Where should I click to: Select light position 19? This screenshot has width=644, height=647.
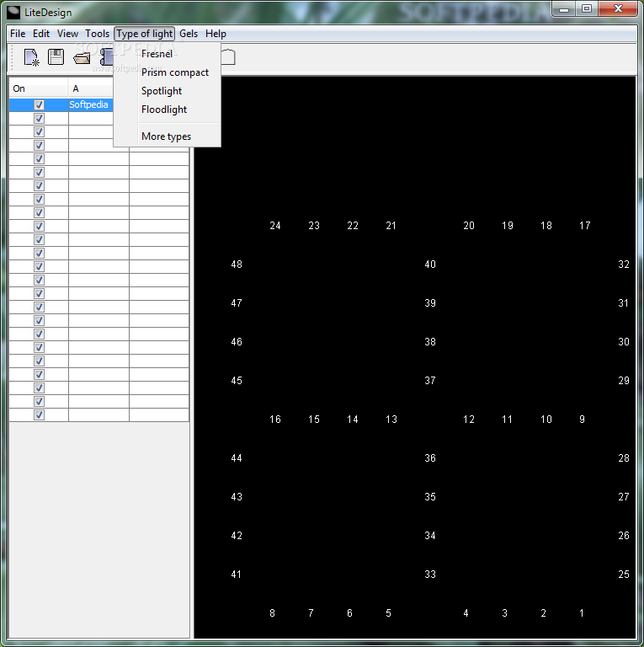tap(507, 226)
